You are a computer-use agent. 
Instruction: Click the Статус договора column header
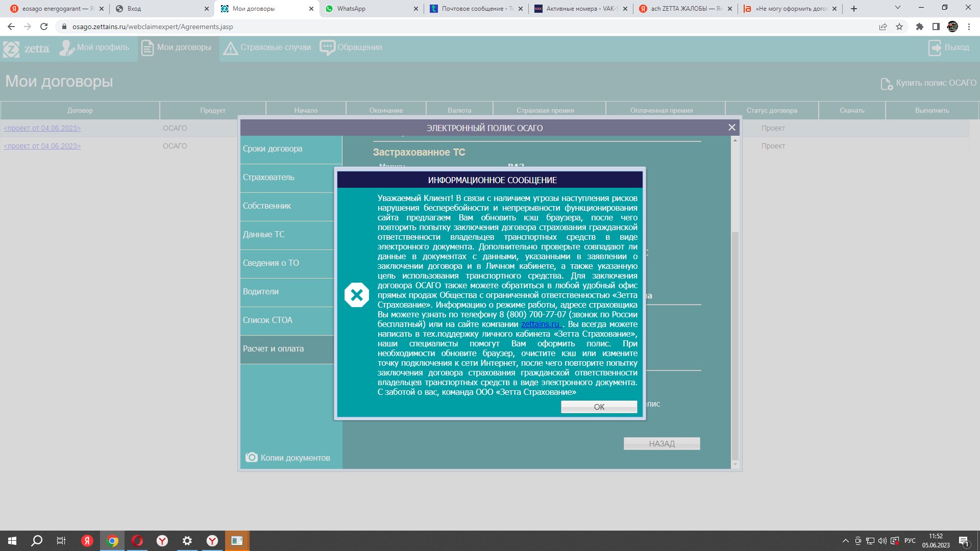pos(772,110)
